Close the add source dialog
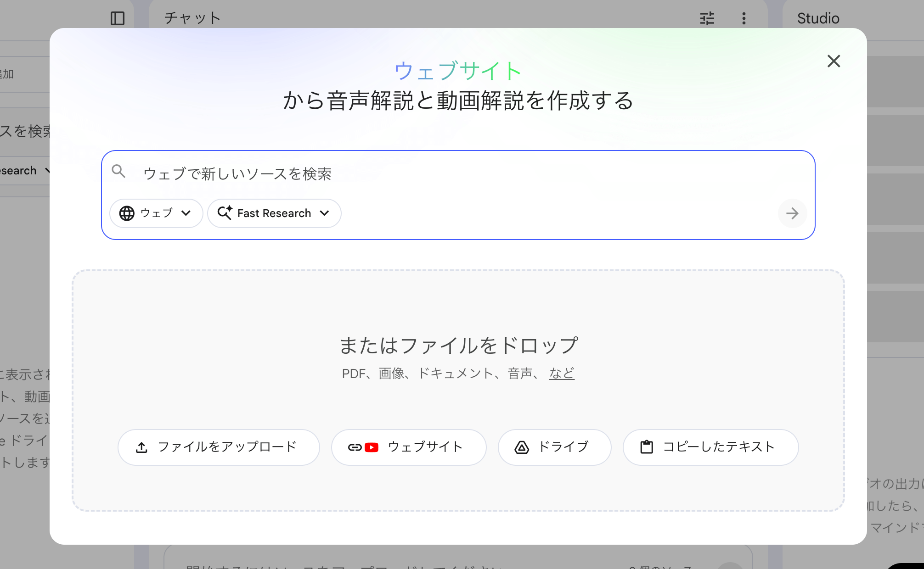924x569 pixels. coord(834,61)
